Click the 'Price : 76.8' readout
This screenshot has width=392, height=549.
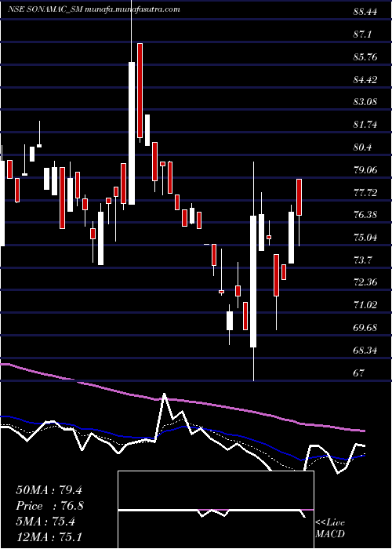[x=49, y=506]
